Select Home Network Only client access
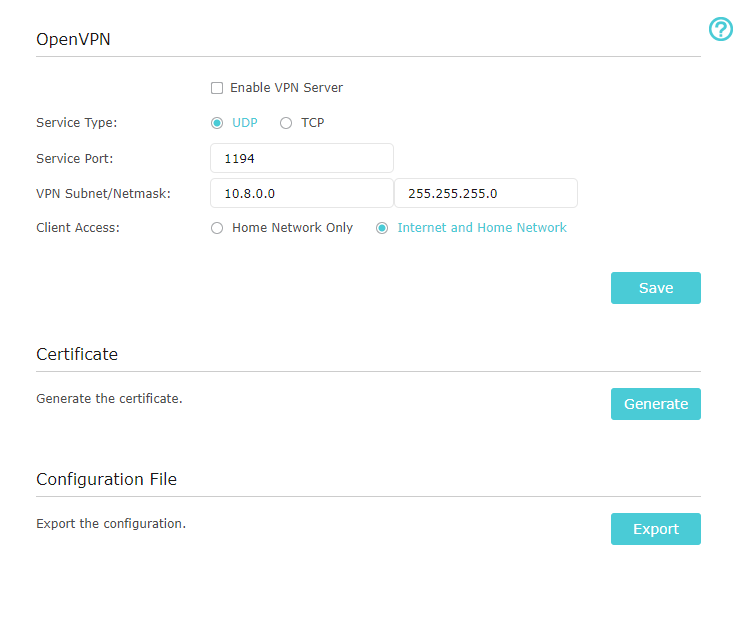The image size is (744, 628). [217, 228]
